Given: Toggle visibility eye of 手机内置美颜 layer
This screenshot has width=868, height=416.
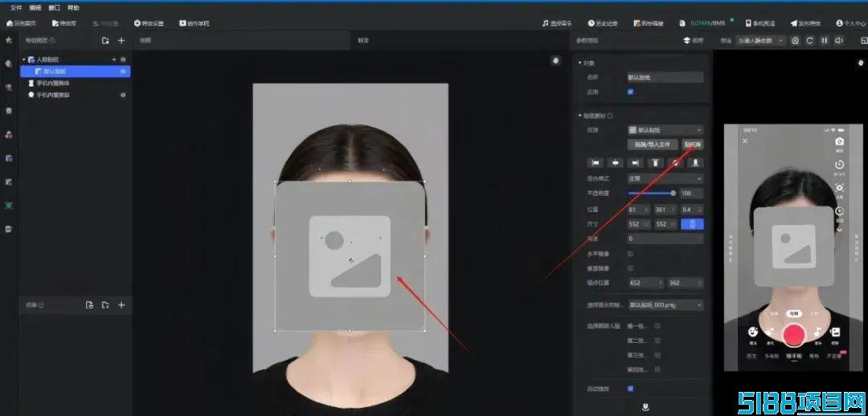Looking at the screenshot, I should pos(123,95).
